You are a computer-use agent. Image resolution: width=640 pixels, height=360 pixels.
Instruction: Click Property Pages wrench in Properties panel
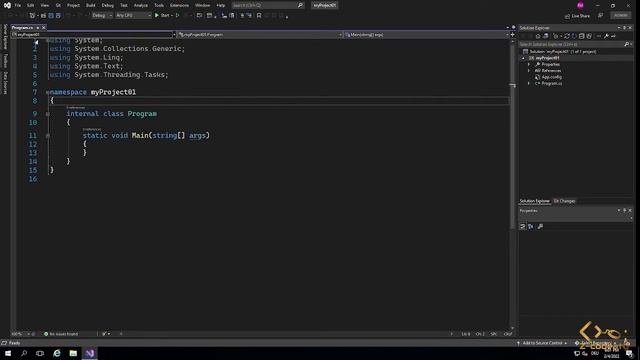pos(540,227)
